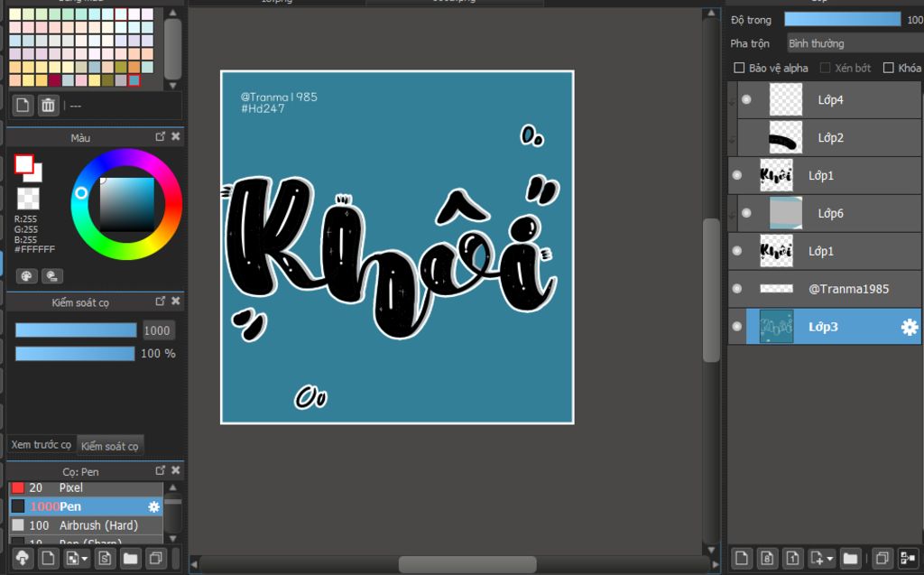Tick the Xén bớt clipping checkbox
The height and width of the screenshot is (575, 924).
(825, 68)
